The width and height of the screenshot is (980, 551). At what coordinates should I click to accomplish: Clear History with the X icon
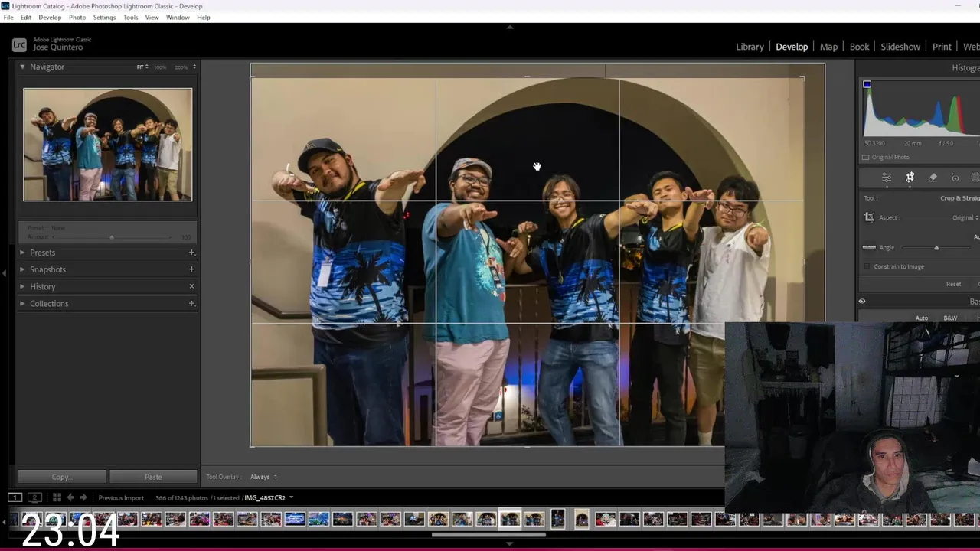(x=191, y=286)
